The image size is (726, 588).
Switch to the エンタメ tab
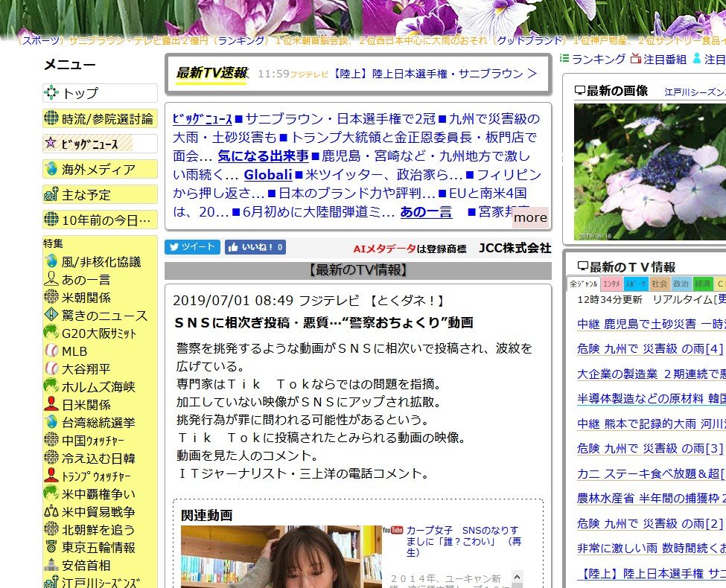(x=611, y=284)
